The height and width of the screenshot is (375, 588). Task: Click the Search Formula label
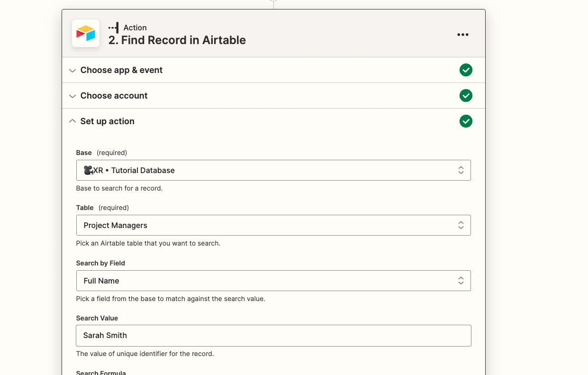point(101,373)
